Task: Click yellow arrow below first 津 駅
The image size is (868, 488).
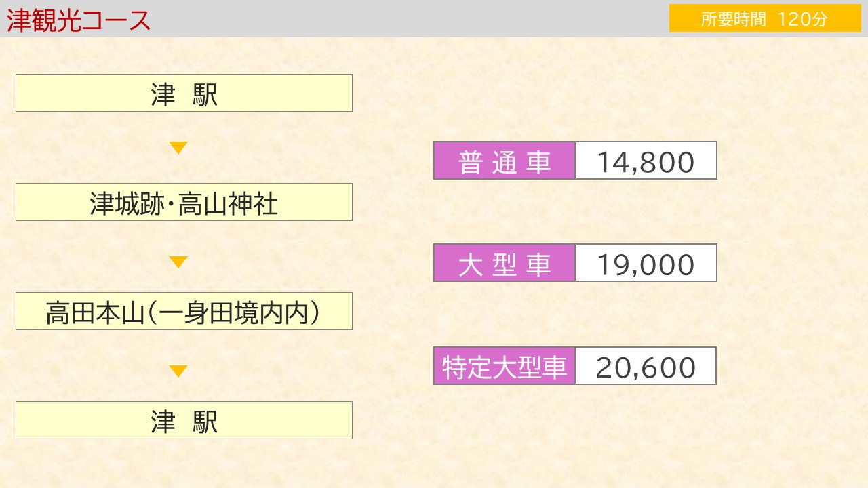Action: click(x=178, y=148)
